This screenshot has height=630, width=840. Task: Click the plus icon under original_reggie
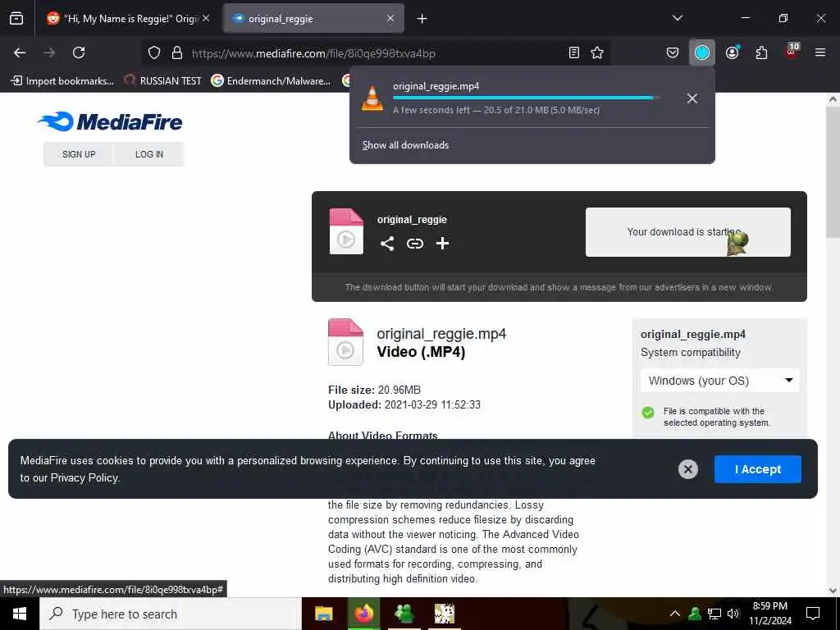(x=442, y=243)
